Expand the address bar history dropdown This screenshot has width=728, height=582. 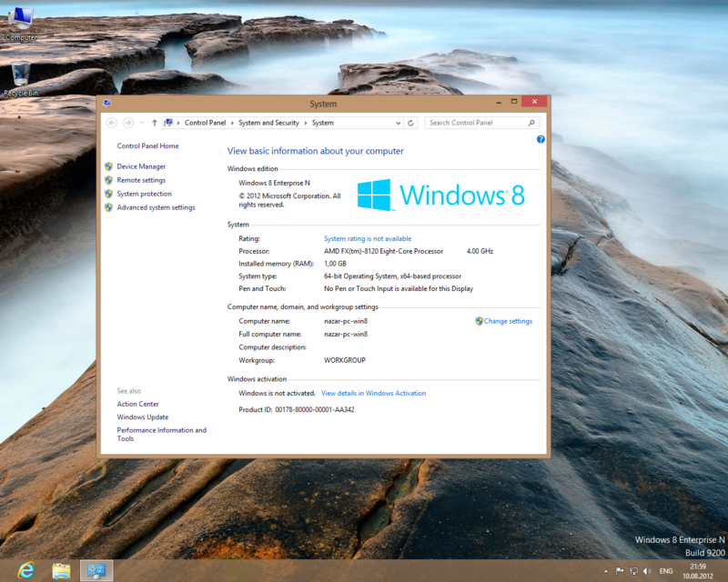398,123
